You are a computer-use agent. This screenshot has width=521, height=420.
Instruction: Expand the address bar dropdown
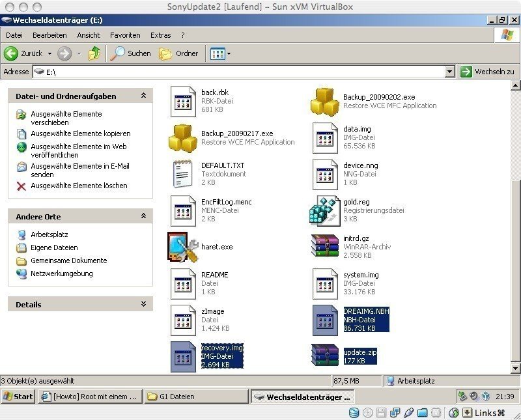pyautogui.click(x=449, y=72)
